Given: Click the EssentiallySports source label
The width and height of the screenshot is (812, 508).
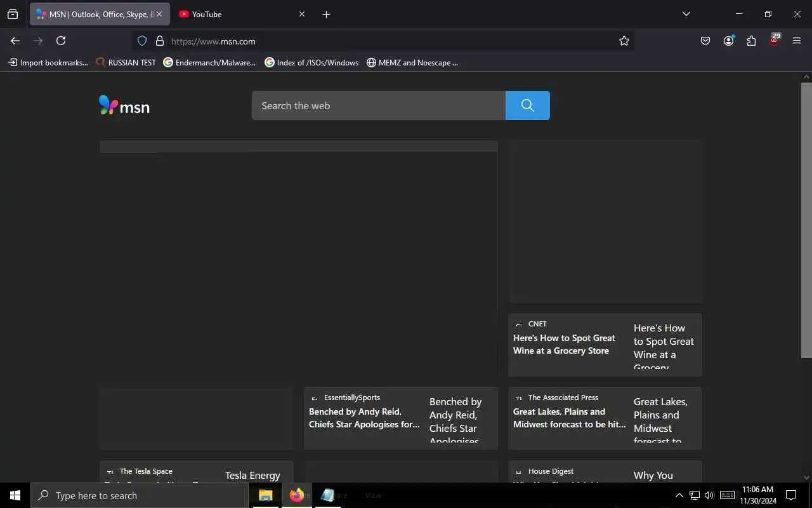Looking at the screenshot, I should click(x=352, y=398).
